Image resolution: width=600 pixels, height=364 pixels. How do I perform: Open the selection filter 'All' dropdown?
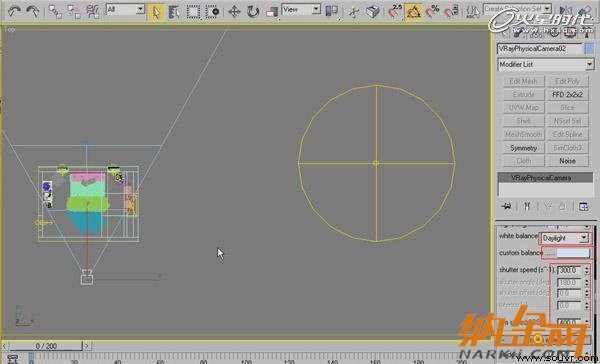click(125, 9)
